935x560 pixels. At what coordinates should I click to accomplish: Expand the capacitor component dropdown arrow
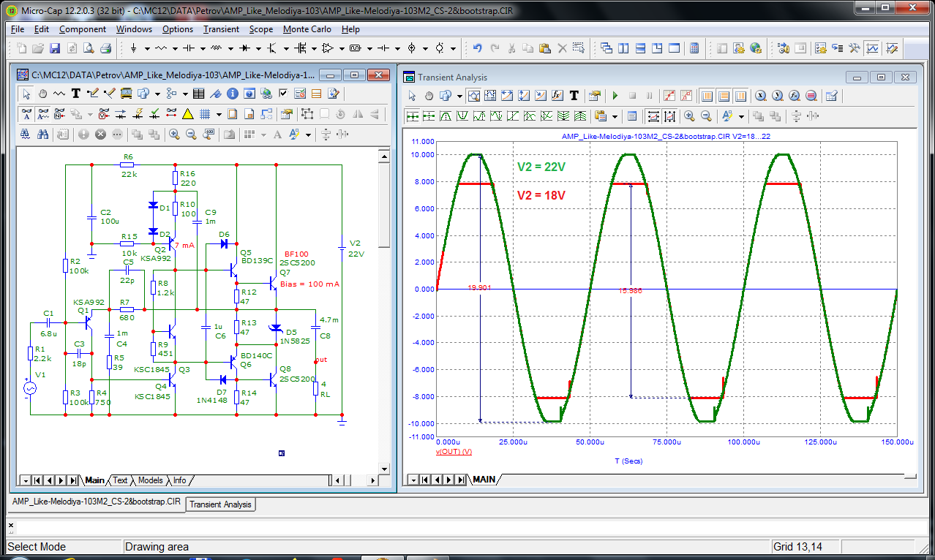(x=203, y=49)
